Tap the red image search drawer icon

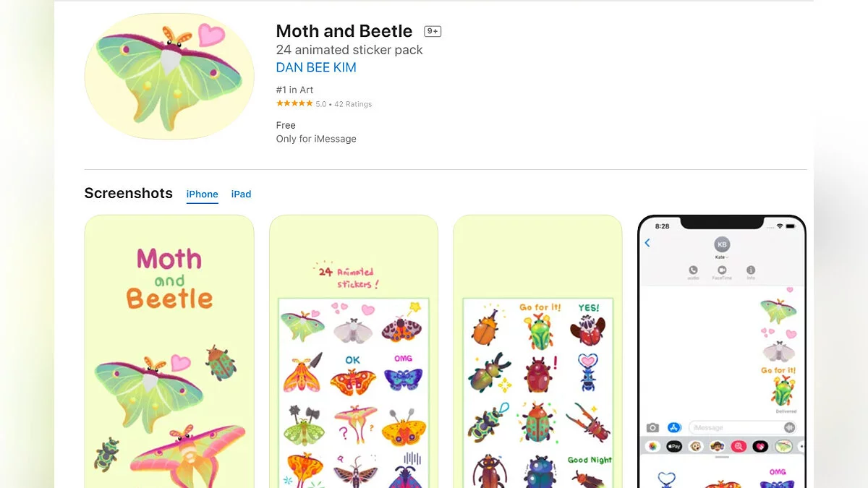point(739,447)
